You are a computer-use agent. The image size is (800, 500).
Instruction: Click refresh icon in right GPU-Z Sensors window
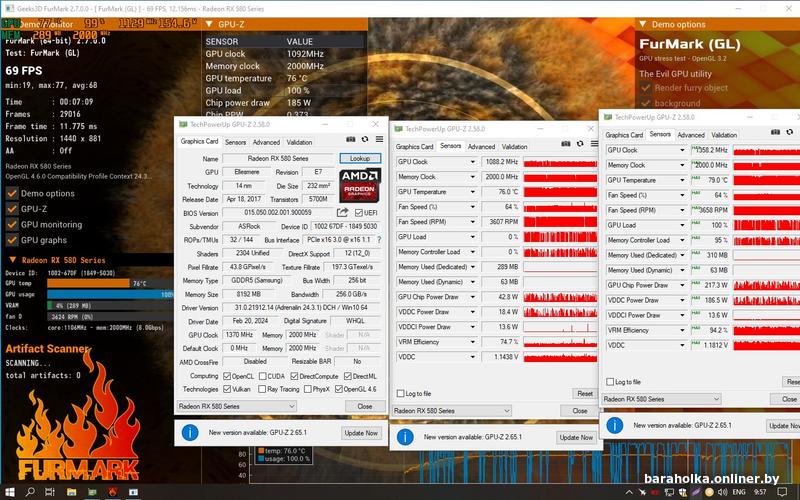790,132
